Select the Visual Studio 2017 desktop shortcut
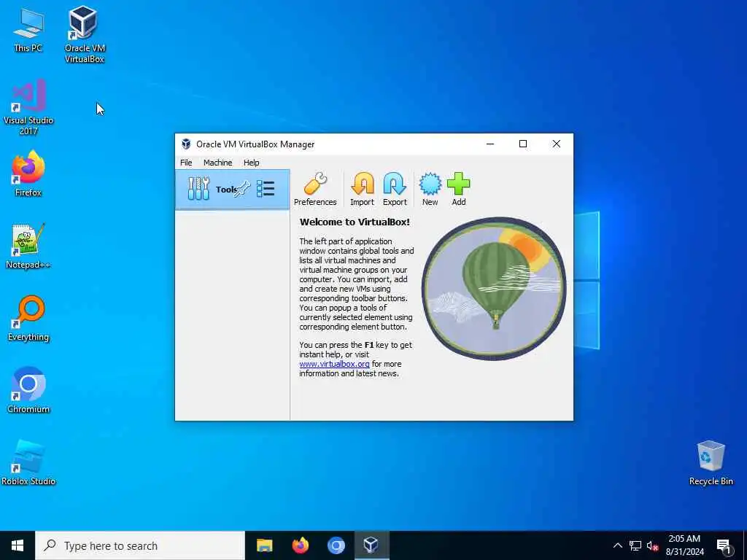The width and height of the screenshot is (747, 560). pyautogui.click(x=28, y=108)
